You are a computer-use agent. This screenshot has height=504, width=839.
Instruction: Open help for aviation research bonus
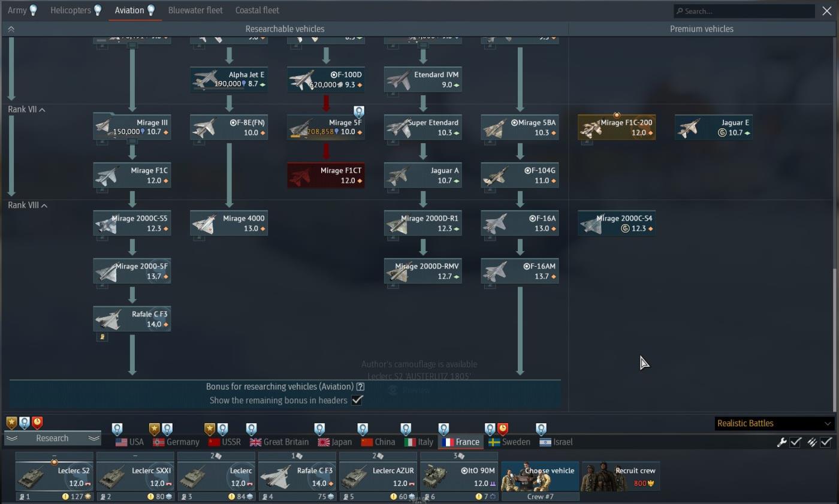pyautogui.click(x=360, y=387)
